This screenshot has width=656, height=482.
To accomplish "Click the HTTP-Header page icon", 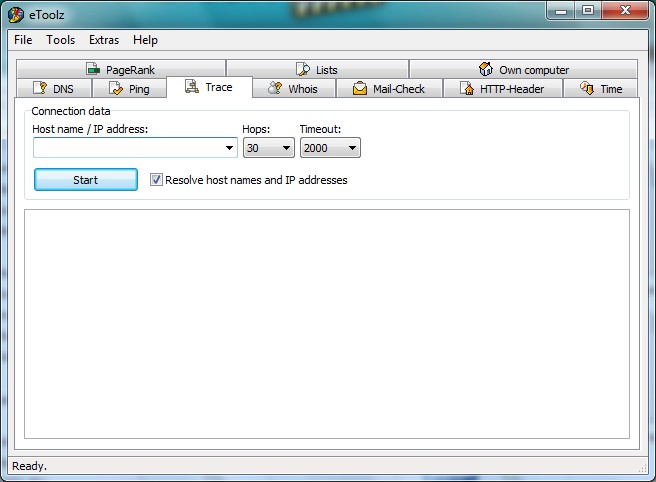I will (x=467, y=88).
